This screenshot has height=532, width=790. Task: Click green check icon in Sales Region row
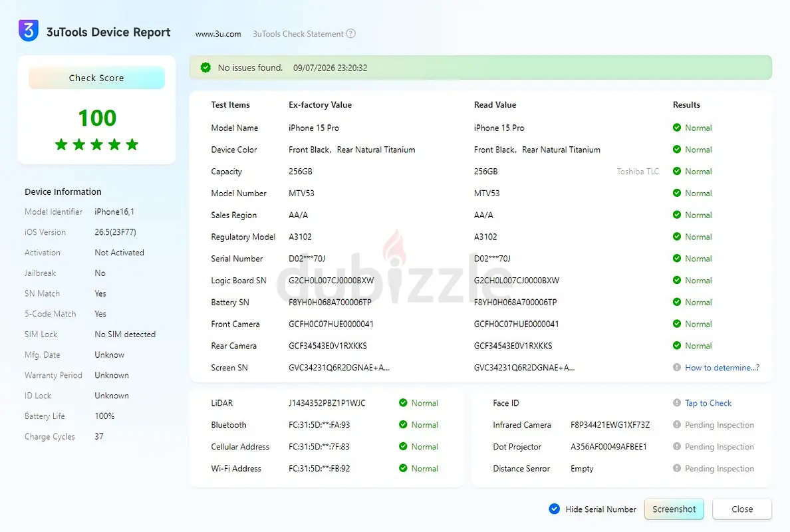click(x=677, y=215)
